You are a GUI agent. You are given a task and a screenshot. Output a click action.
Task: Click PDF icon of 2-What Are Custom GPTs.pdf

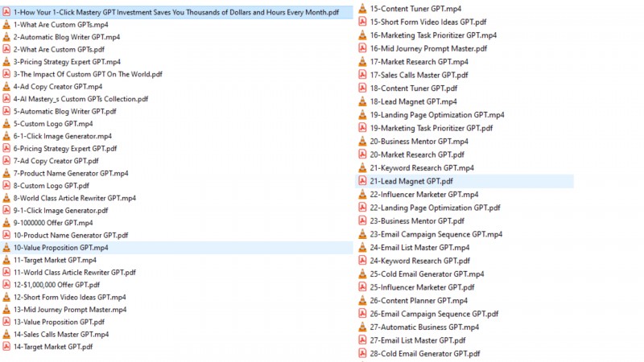(6, 49)
